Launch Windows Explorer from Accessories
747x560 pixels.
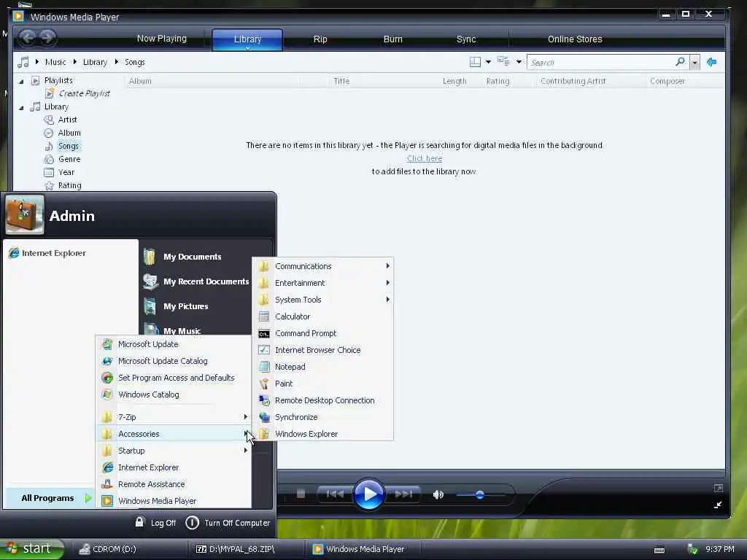pos(323,434)
